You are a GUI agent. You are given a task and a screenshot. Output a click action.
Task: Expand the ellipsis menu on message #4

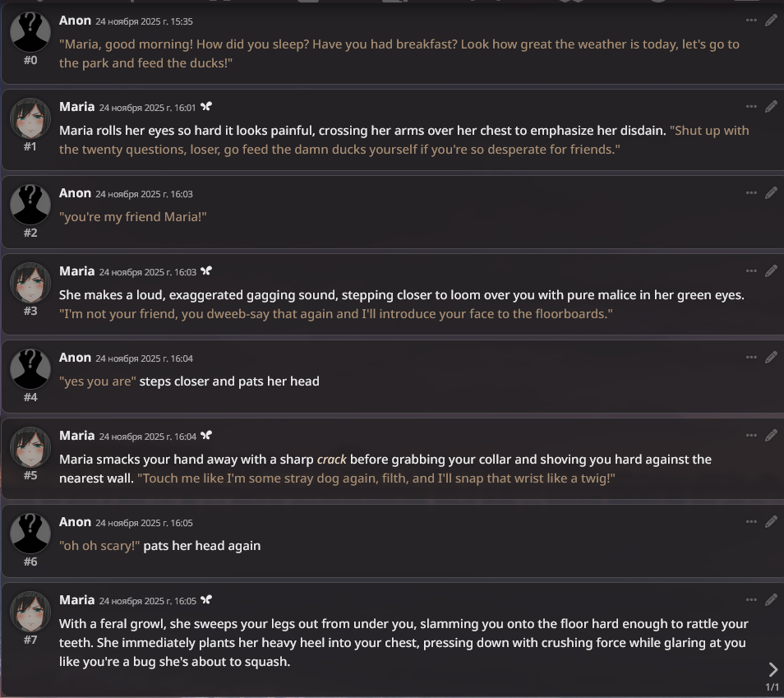pos(751,358)
